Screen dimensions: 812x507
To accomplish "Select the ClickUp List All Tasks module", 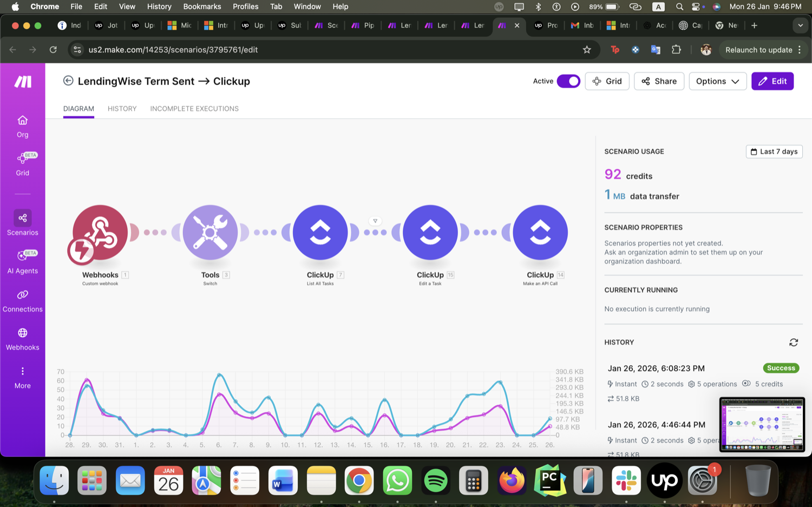I will pyautogui.click(x=320, y=233).
